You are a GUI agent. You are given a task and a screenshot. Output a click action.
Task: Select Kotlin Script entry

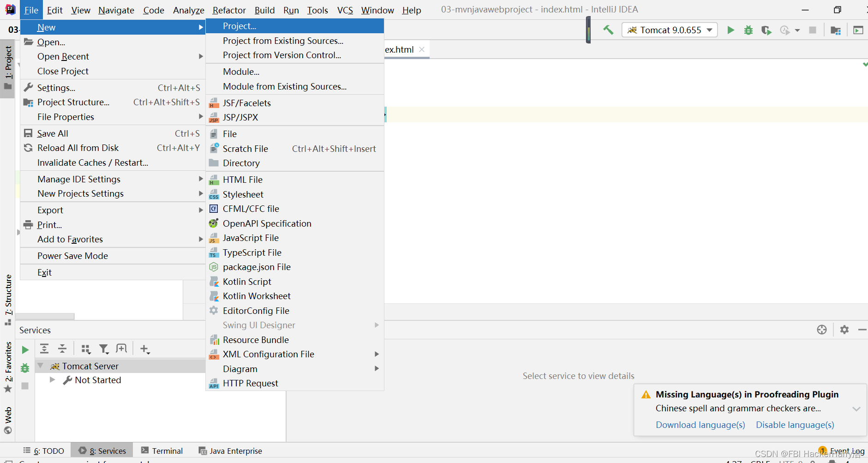(x=295, y=282)
